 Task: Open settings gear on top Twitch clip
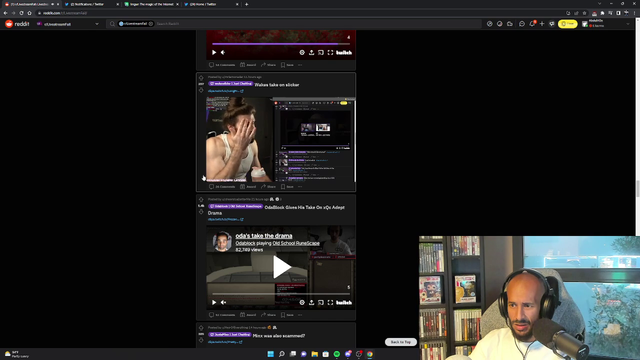click(302, 53)
